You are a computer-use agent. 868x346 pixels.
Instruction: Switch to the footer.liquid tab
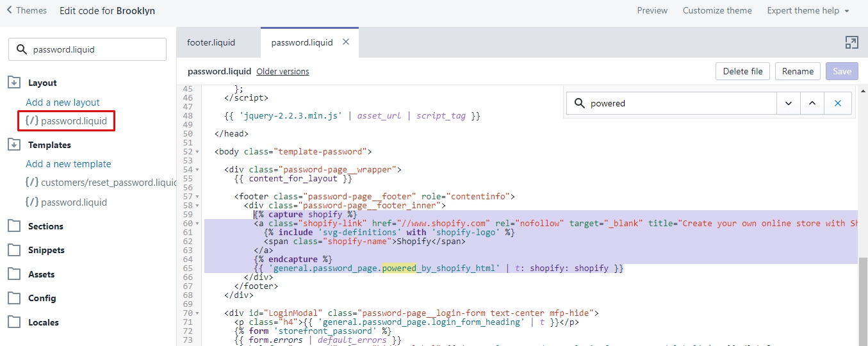[x=211, y=42]
